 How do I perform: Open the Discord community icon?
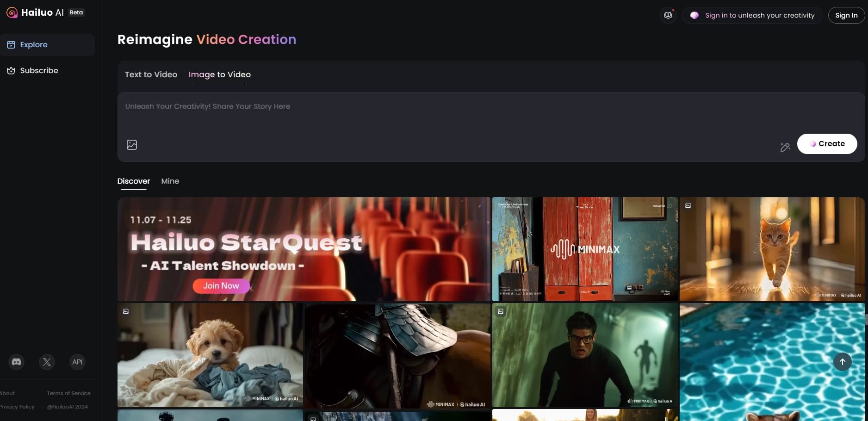(x=16, y=362)
